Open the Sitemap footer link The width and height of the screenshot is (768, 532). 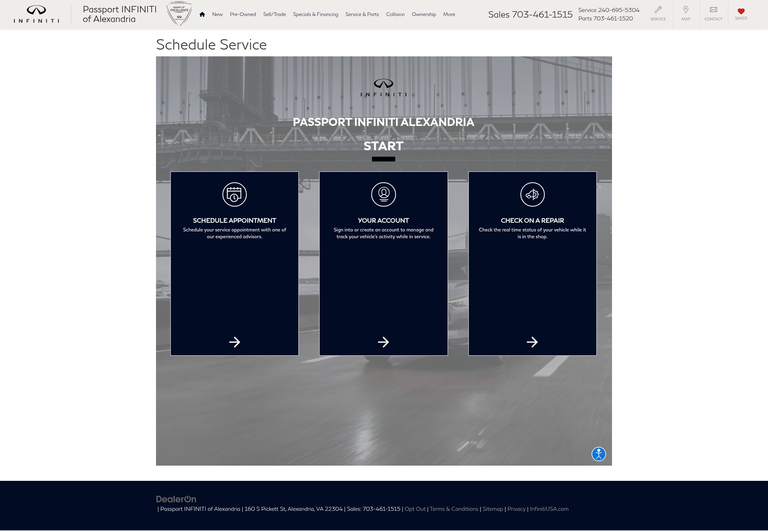493,509
